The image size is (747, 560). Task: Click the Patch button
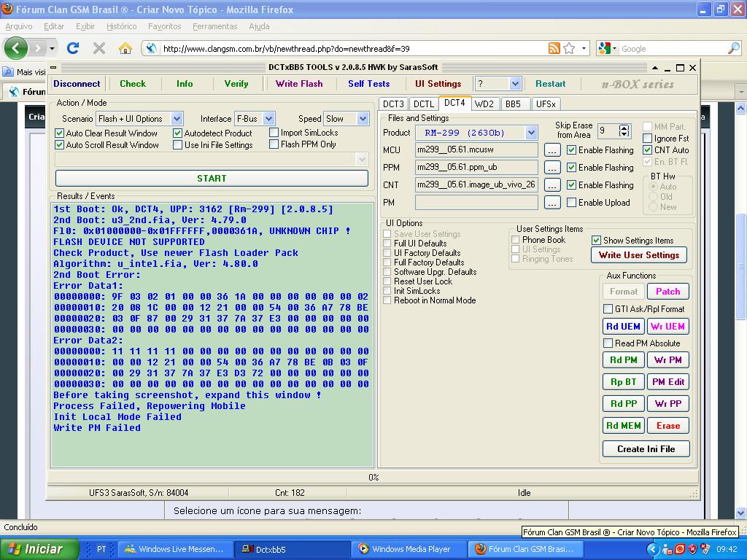click(x=668, y=292)
